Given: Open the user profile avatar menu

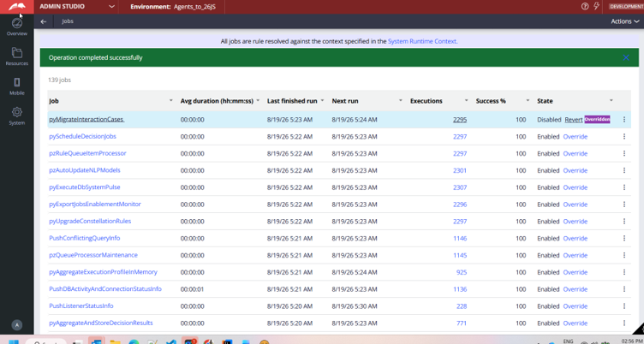Looking at the screenshot, I should (x=17, y=325).
